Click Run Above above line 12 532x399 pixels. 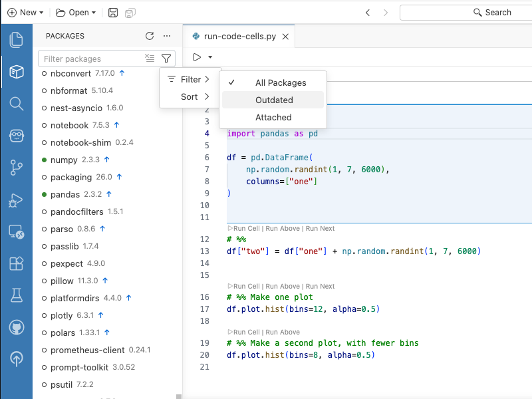(283, 228)
